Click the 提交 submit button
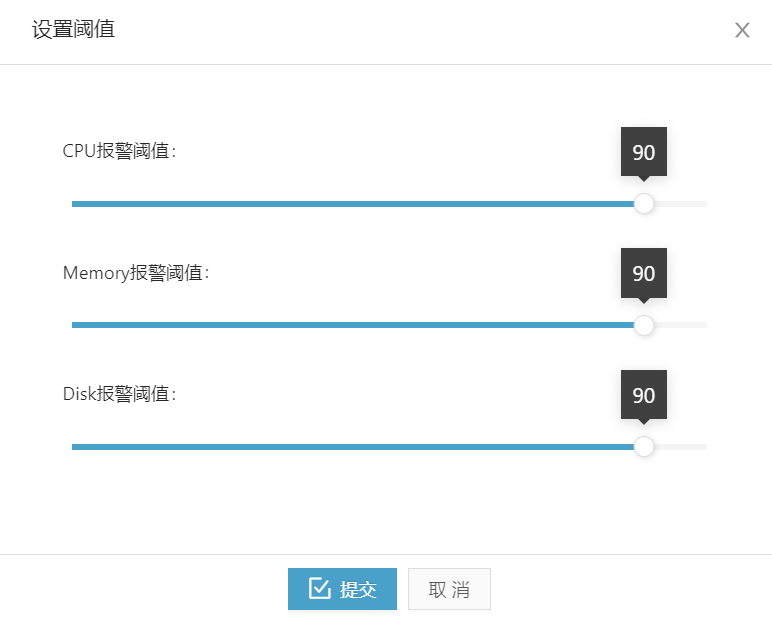The width and height of the screenshot is (772, 619). click(342, 589)
